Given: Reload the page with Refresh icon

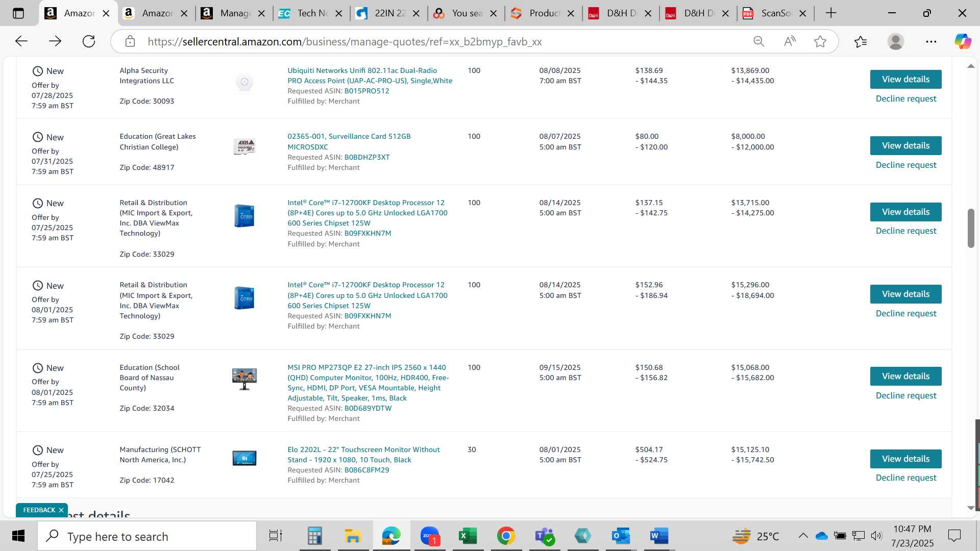Looking at the screenshot, I should coord(89,41).
